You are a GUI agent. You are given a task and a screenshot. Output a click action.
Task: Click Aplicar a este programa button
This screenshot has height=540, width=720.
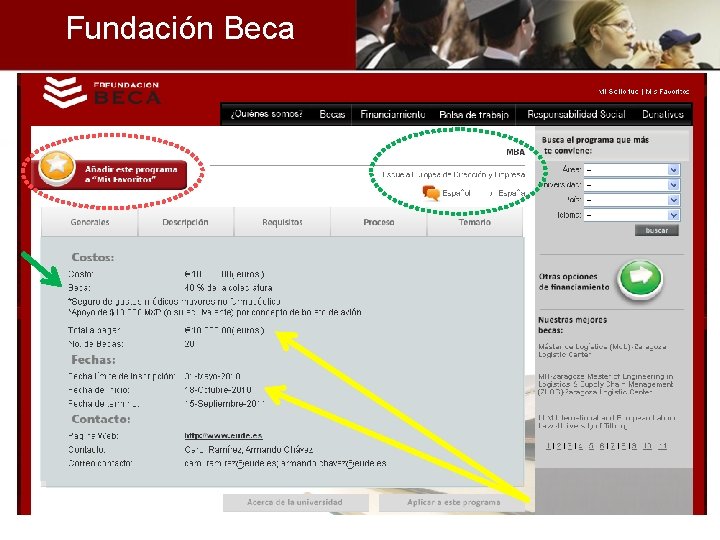coord(453,502)
